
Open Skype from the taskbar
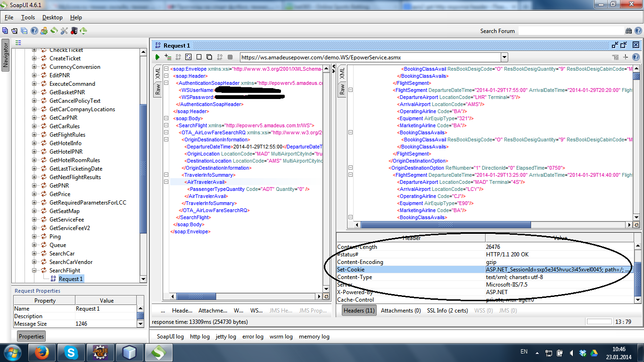tap(71, 352)
